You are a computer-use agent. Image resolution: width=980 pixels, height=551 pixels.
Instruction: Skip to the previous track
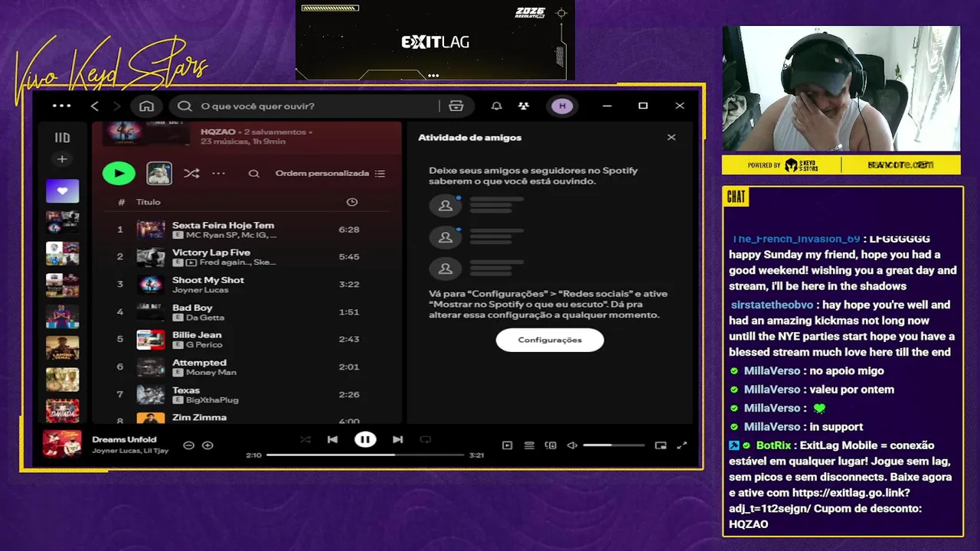coord(332,439)
